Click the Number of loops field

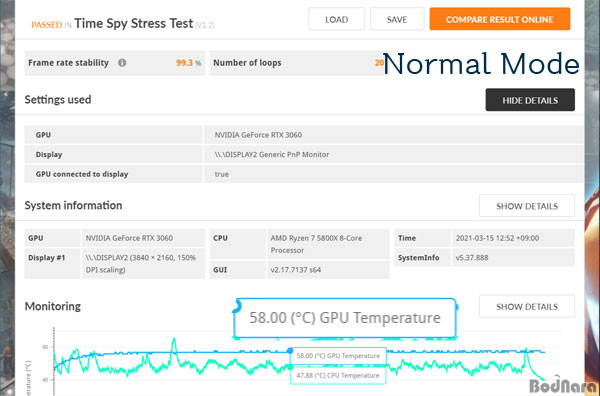point(297,63)
